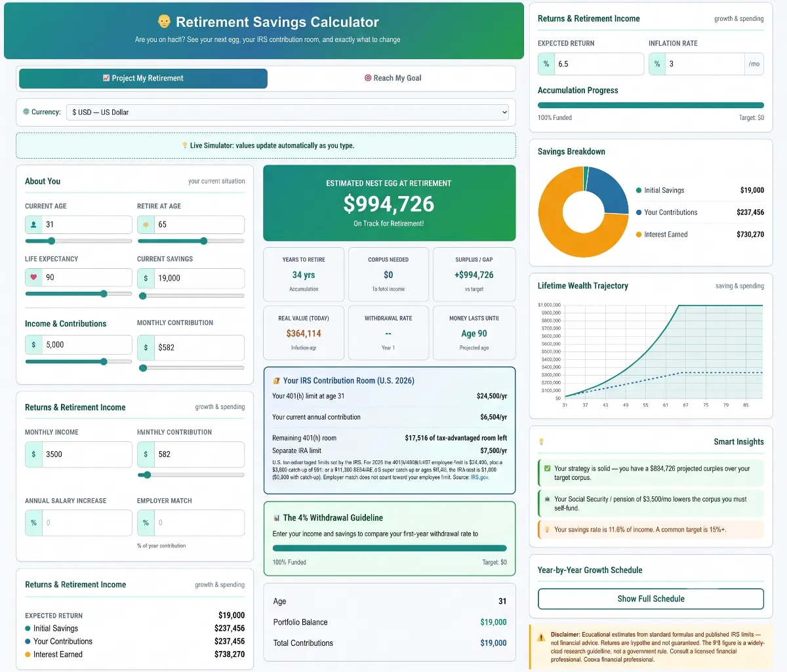Click the Corpus Needed $0 card
Viewport: 787px width, 672px height.
point(388,274)
